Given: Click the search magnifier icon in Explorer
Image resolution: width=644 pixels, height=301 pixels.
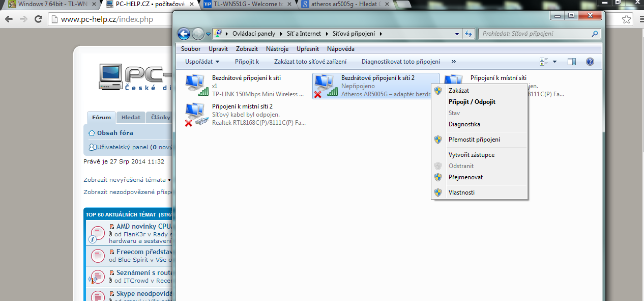Looking at the screenshot, I should pos(595,34).
